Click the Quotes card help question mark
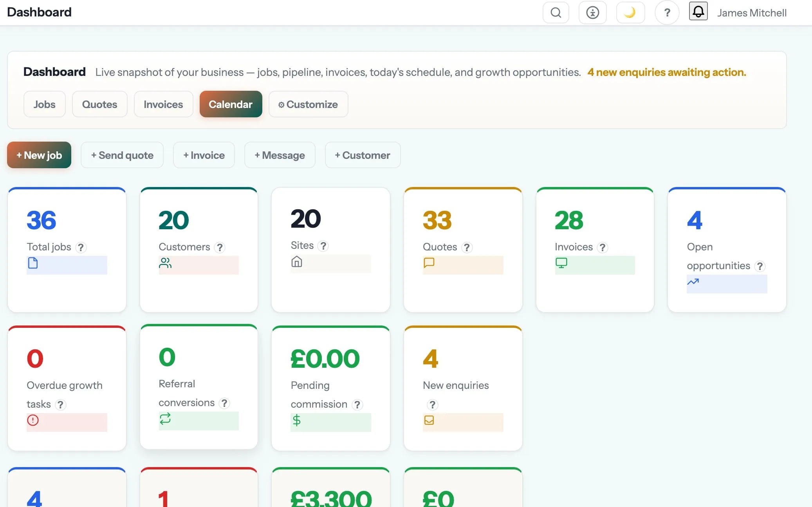812x507 pixels. coord(467,247)
